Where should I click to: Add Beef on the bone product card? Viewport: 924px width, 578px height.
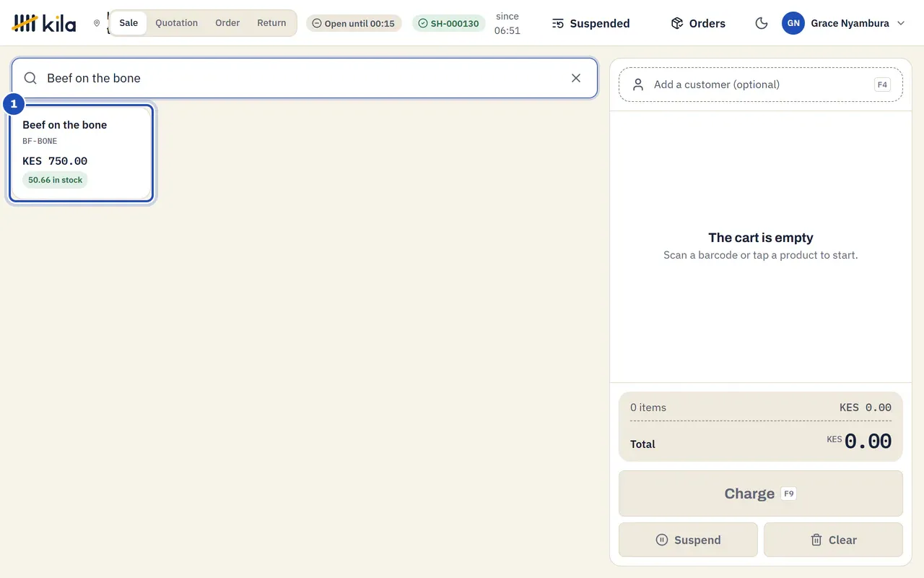(x=81, y=153)
